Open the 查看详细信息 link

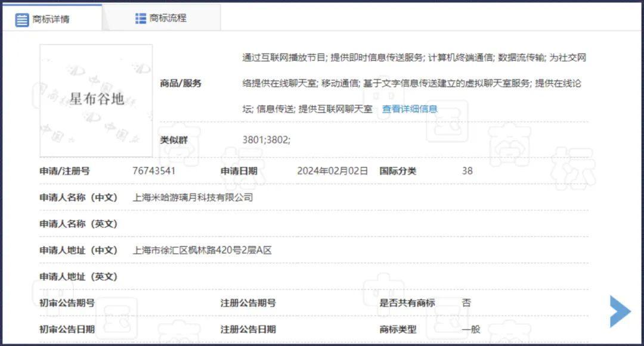coord(410,109)
